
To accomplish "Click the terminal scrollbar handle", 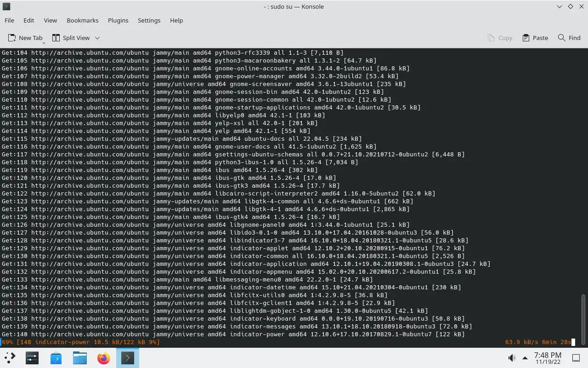I will tap(584, 319).
